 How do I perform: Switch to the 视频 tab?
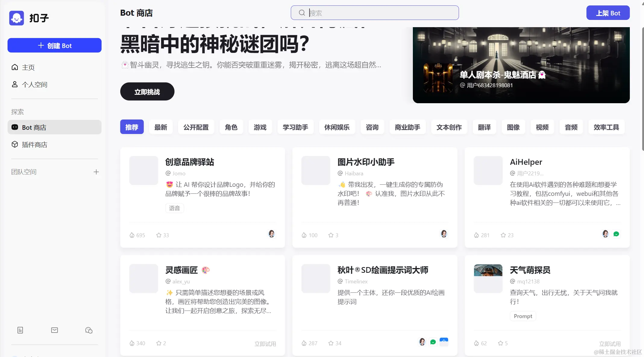coord(542,127)
